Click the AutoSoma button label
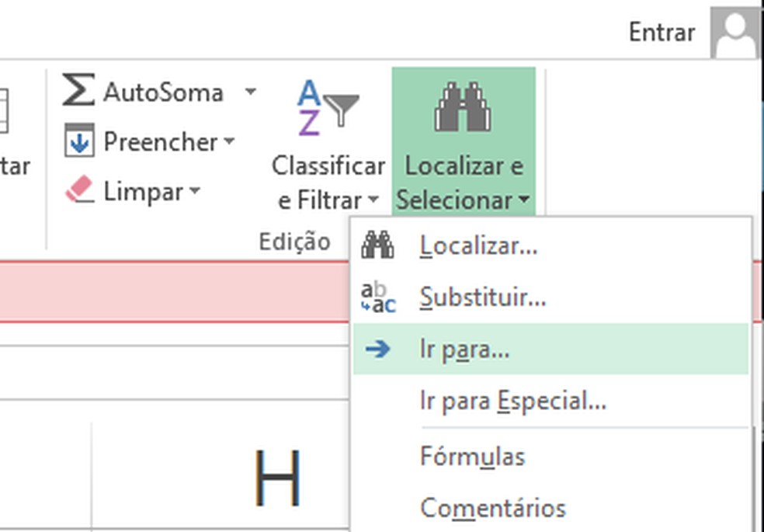This screenshot has height=532, width=764. click(163, 92)
